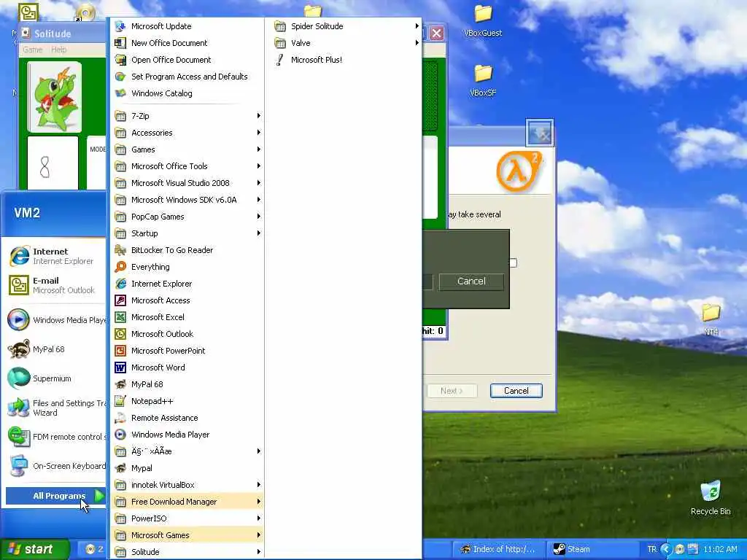Expand the Games submenu arrow
The height and width of the screenshot is (560, 747).
tap(259, 149)
